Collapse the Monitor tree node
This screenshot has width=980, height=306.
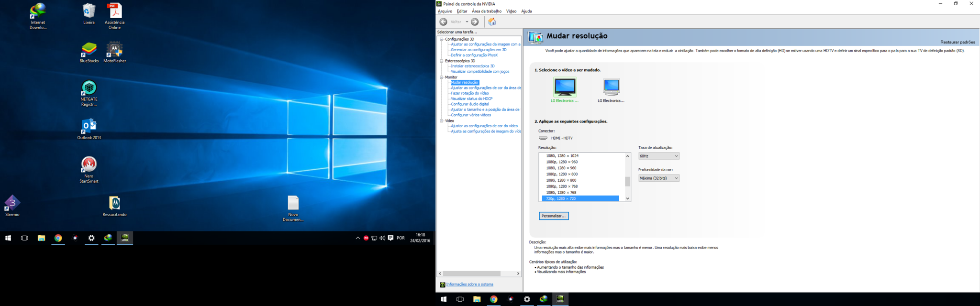442,77
